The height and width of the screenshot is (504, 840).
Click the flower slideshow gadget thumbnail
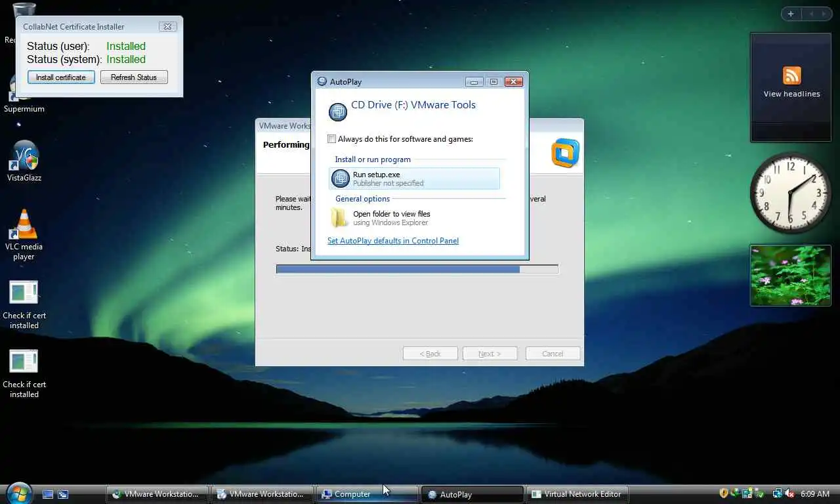click(791, 276)
